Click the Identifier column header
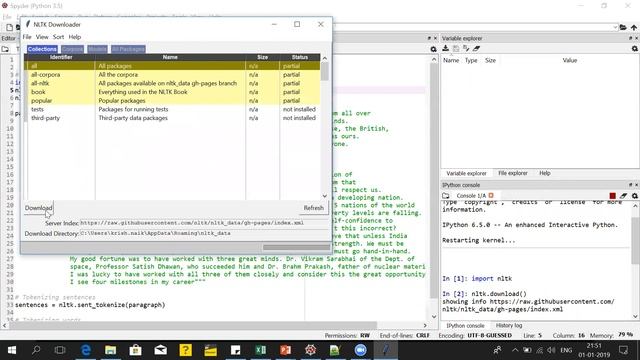Viewport: 640px width, 360px height. pos(61,58)
